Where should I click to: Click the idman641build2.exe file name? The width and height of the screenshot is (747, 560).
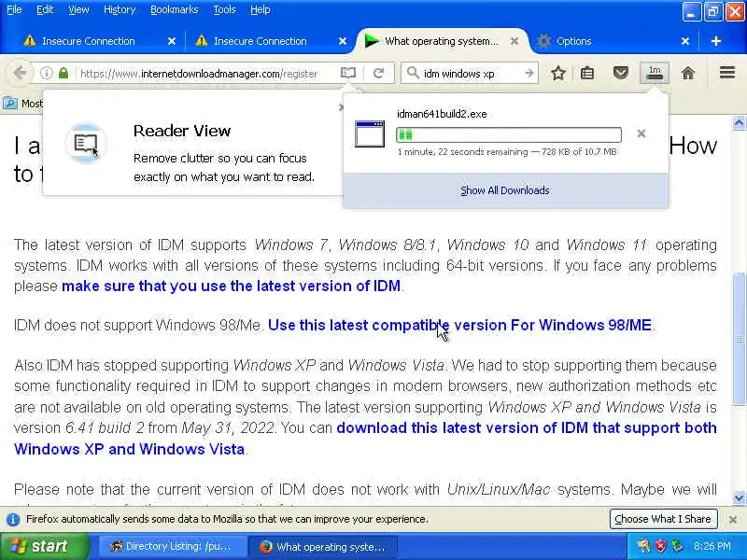[x=442, y=114]
